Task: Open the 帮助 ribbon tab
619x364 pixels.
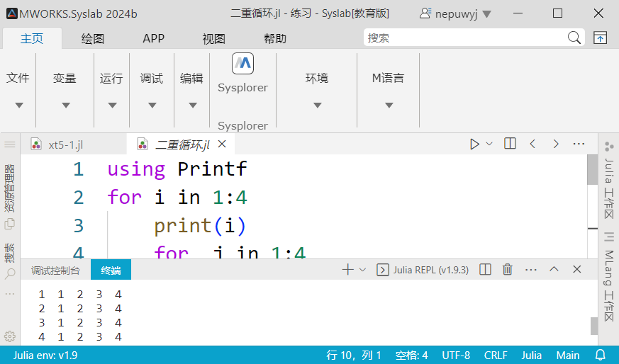Action: tap(275, 39)
